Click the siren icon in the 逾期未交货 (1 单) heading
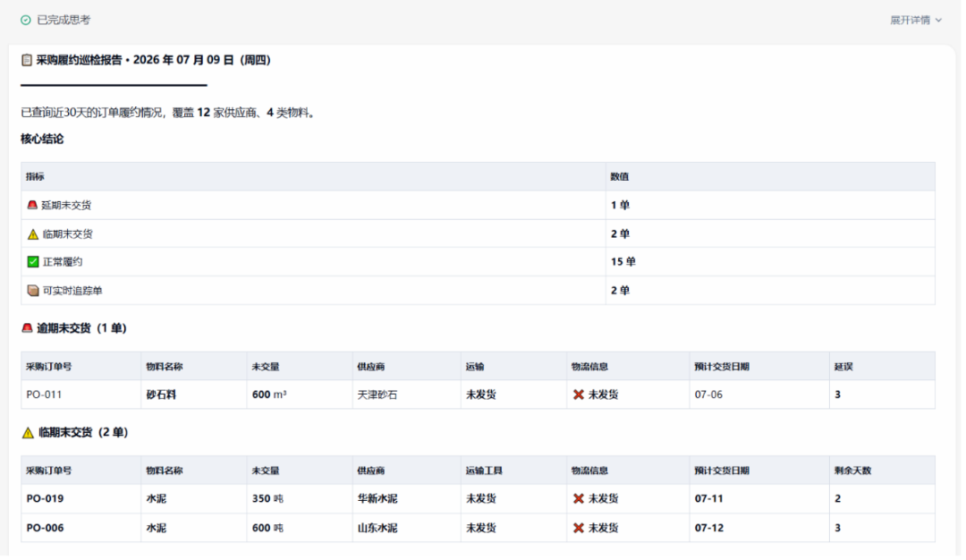 click(x=27, y=328)
